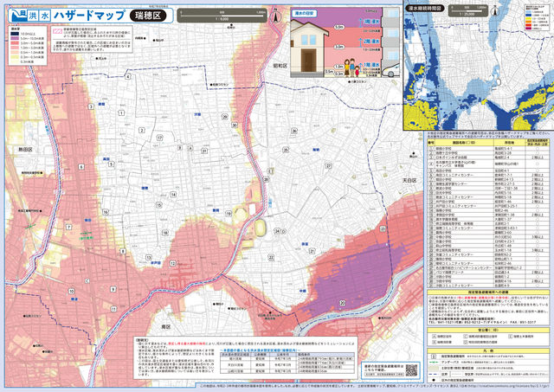
Task: Click shelter marker number 10 on the map
Action: point(72,292)
